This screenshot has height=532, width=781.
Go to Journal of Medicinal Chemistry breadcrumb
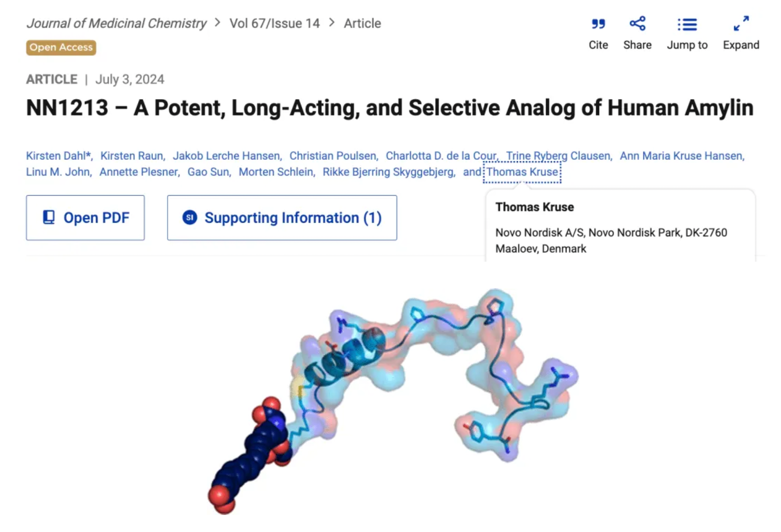(116, 23)
